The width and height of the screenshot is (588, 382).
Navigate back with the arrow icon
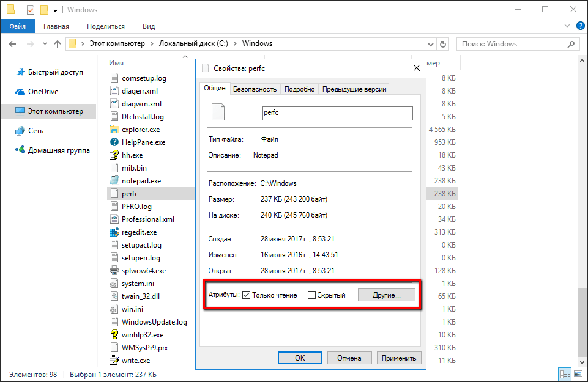pyautogui.click(x=13, y=43)
